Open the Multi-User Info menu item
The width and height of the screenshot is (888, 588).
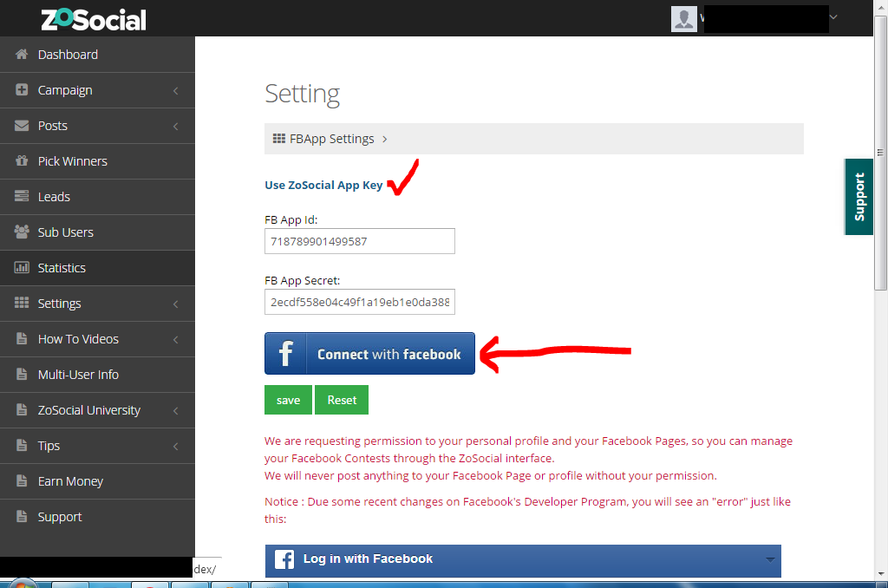(97, 375)
